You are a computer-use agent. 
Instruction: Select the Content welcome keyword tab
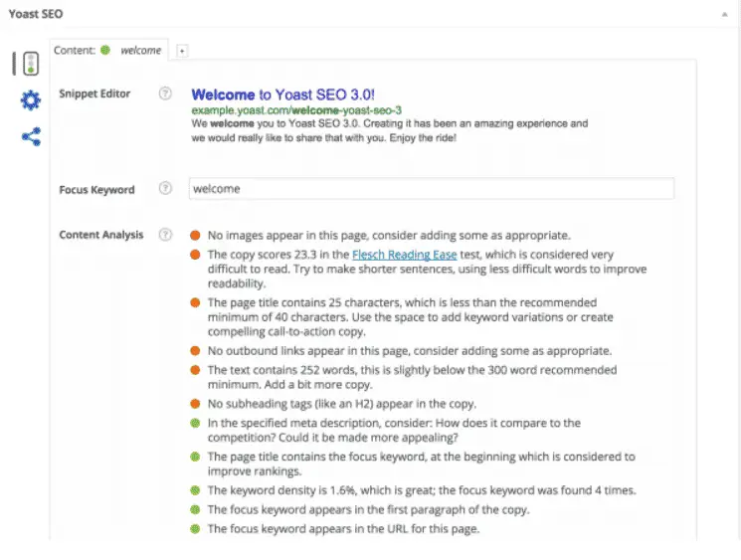tap(108, 50)
